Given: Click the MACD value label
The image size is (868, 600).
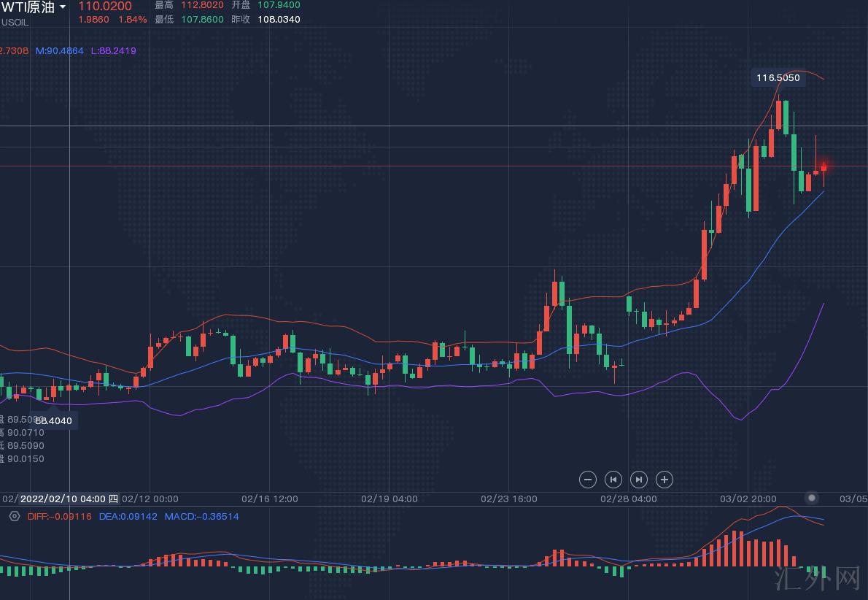Looking at the screenshot, I should coord(201,516).
